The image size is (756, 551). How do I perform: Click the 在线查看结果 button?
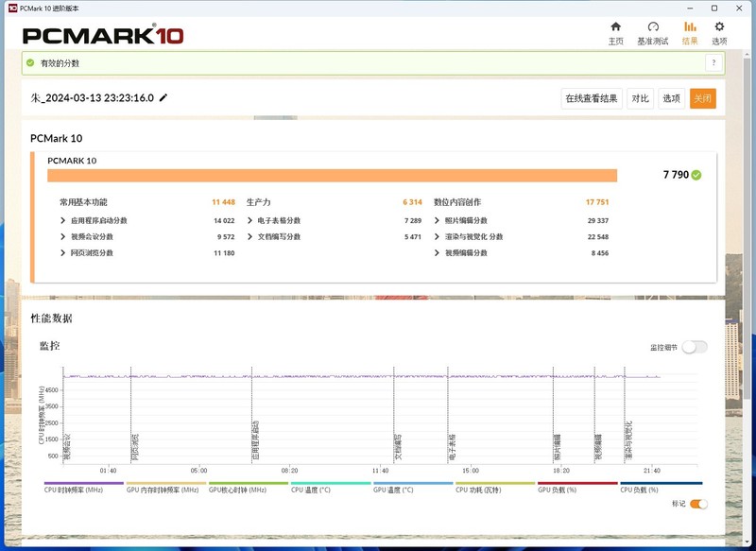click(x=592, y=98)
